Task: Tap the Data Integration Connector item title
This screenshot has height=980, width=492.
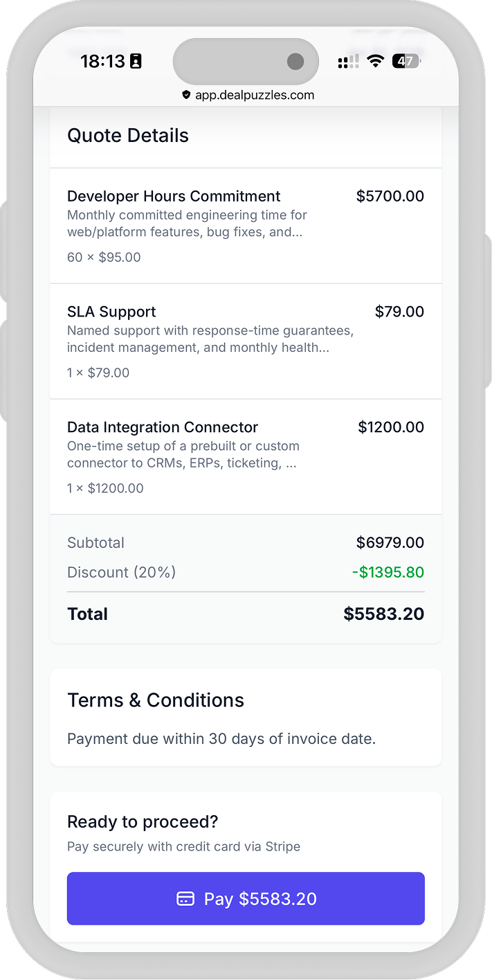Action: [163, 427]
